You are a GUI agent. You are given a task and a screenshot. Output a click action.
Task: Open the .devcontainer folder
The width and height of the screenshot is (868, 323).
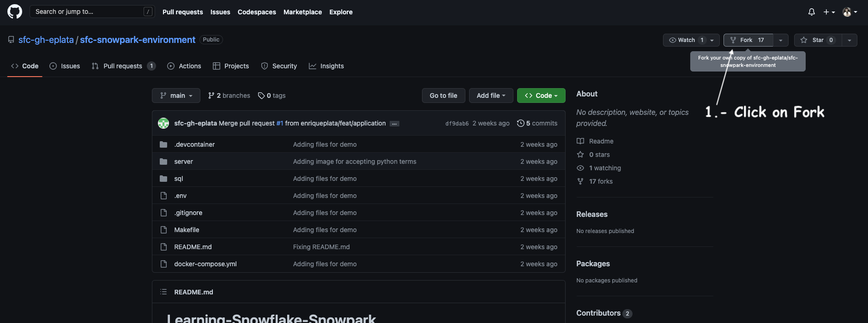[x=194, y=144]
